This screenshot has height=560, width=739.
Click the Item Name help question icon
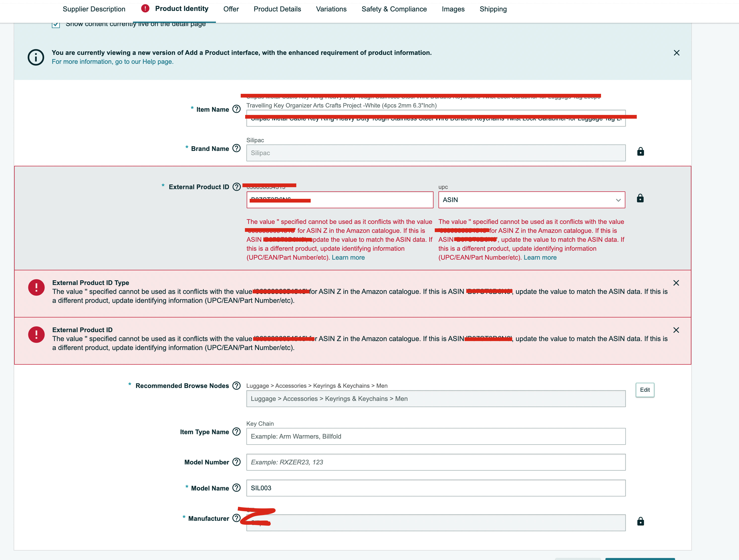[x=236, y=109]
